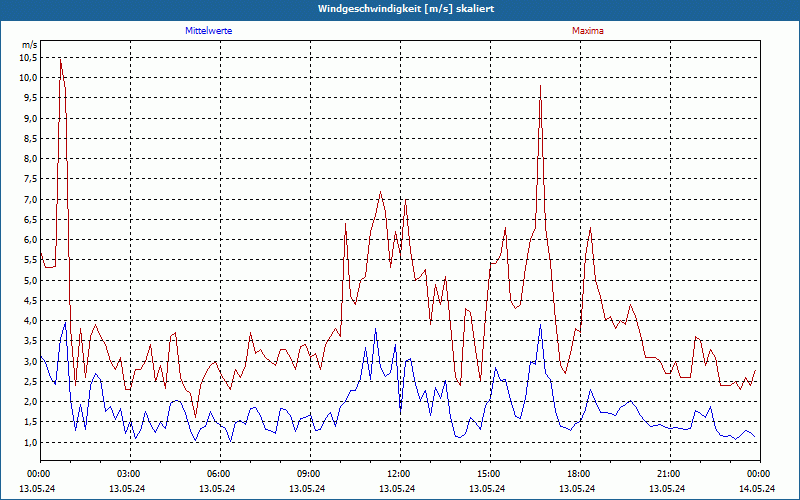800x500 pixels.
Task: Select the 10,5 y-axis label
Action: click(x=29, y=58)
